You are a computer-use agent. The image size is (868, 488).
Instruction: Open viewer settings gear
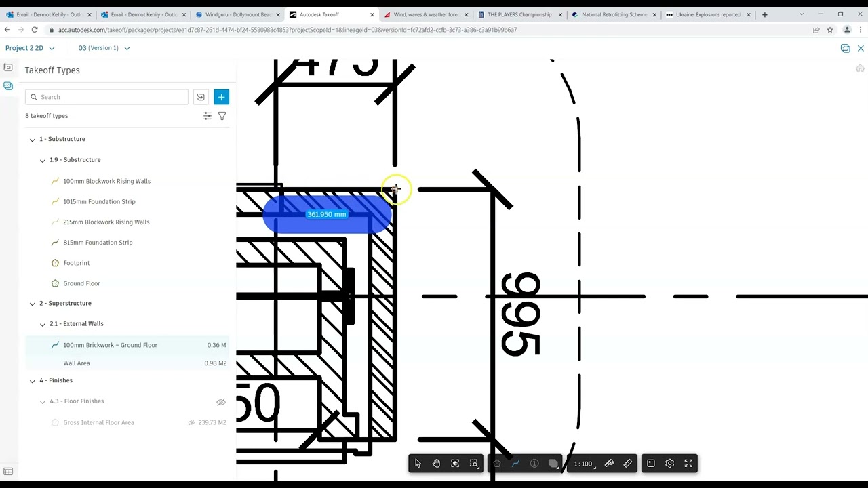(x=670, y=464)
